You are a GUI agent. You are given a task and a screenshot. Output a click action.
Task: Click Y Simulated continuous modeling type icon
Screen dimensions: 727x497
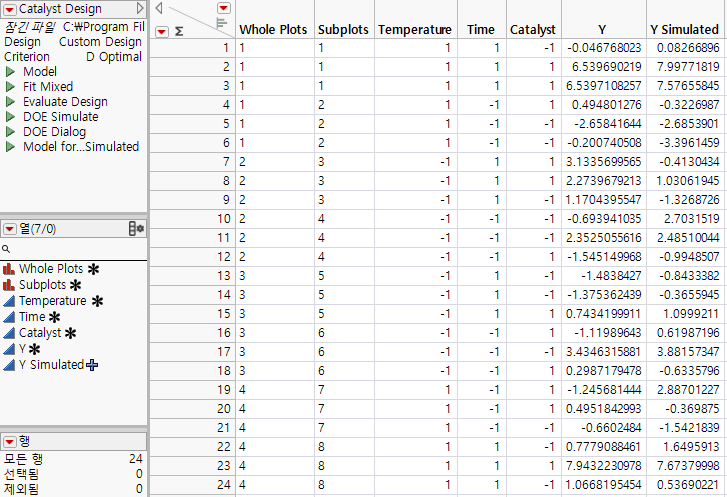[9, 365]
